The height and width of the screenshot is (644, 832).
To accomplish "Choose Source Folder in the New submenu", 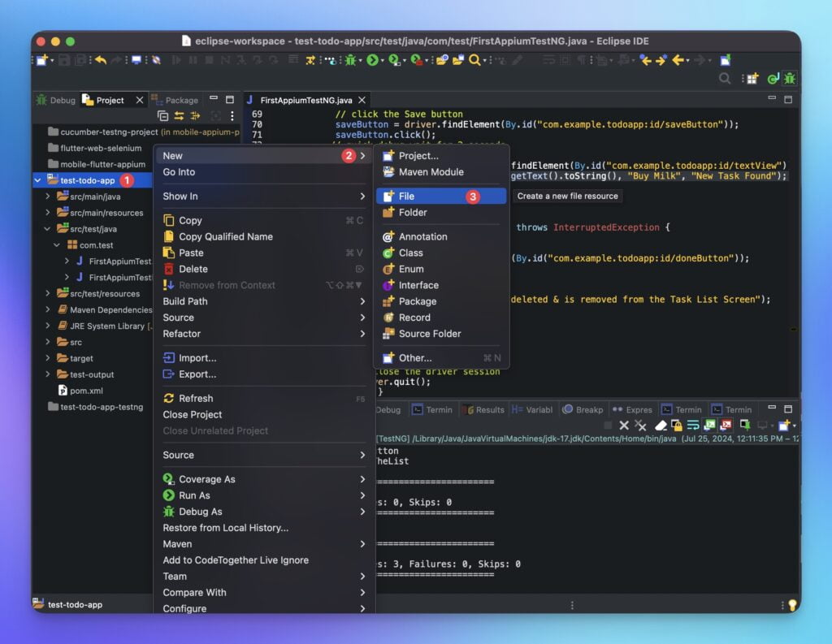I will click(x=441, y=334).
